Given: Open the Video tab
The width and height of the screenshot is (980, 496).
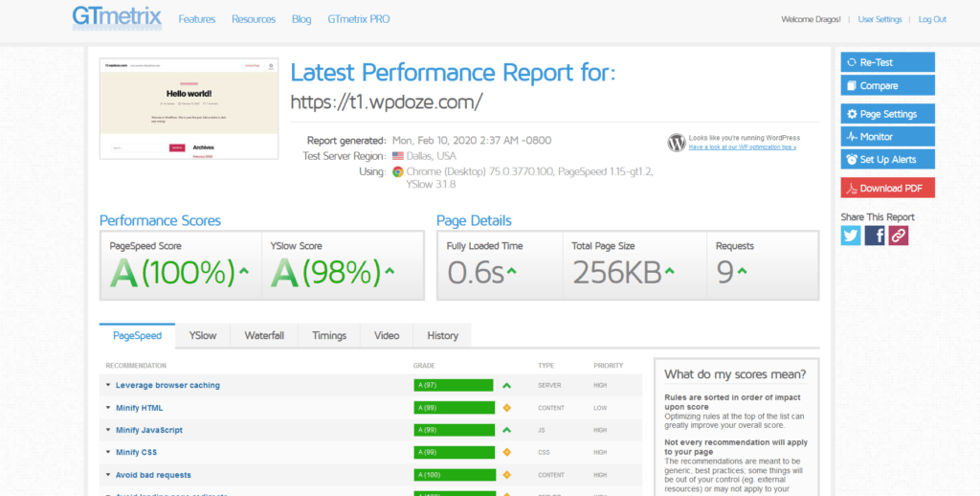Looking at the screenshot, I should click(x=387, y=335).
